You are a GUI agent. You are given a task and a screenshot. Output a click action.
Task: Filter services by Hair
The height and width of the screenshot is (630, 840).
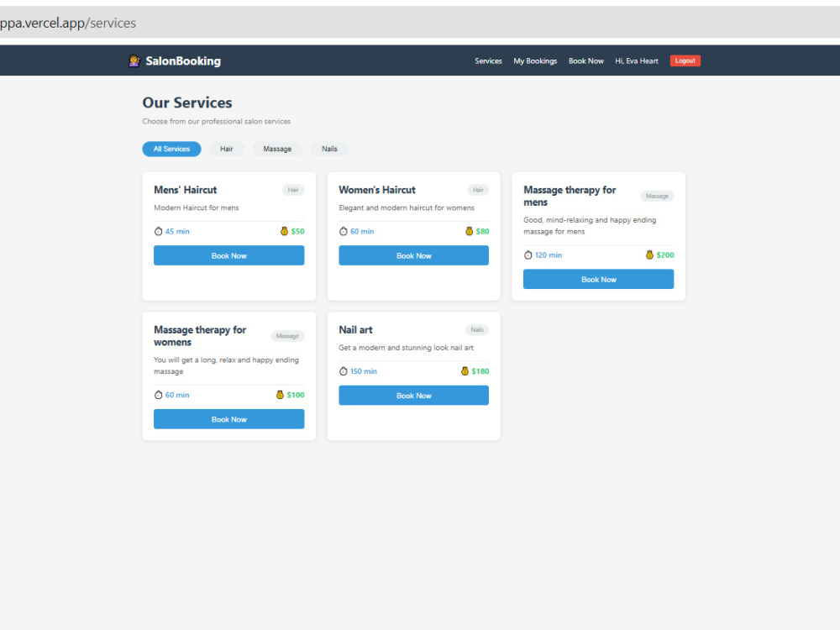[227, 149]
